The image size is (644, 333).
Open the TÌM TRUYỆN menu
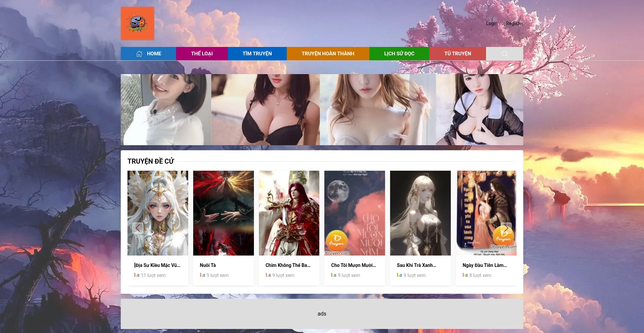257,54
